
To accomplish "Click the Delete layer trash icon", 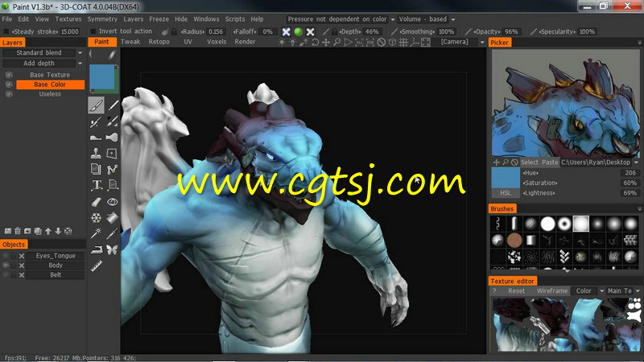I will (18, 231).
